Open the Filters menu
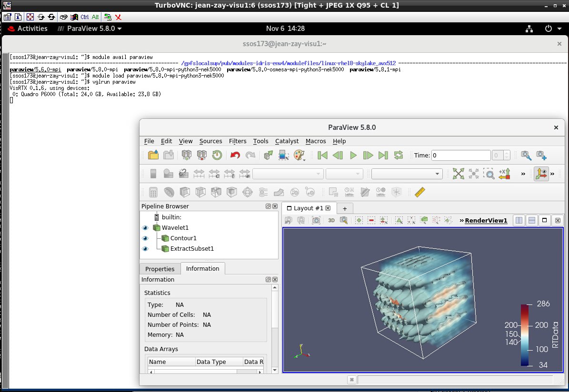 [238, 141]
